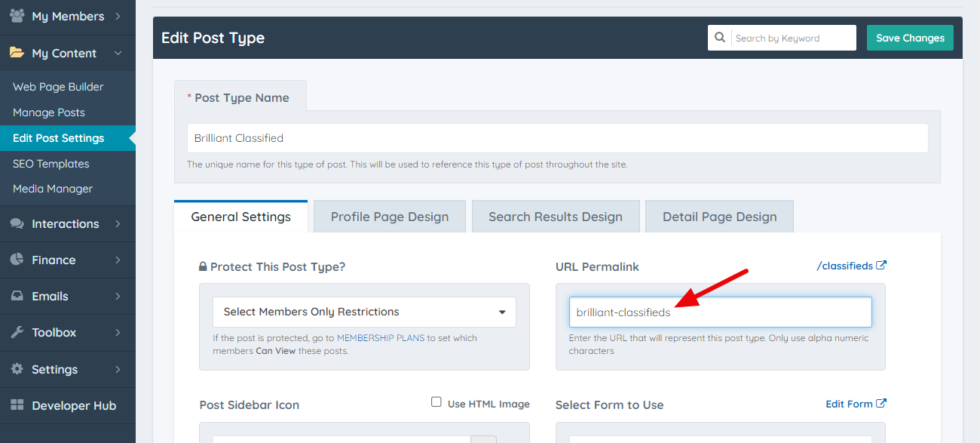980x443 pixels.
Task: Expand Interactions menu chevron
Action: (x=118, y=223)
